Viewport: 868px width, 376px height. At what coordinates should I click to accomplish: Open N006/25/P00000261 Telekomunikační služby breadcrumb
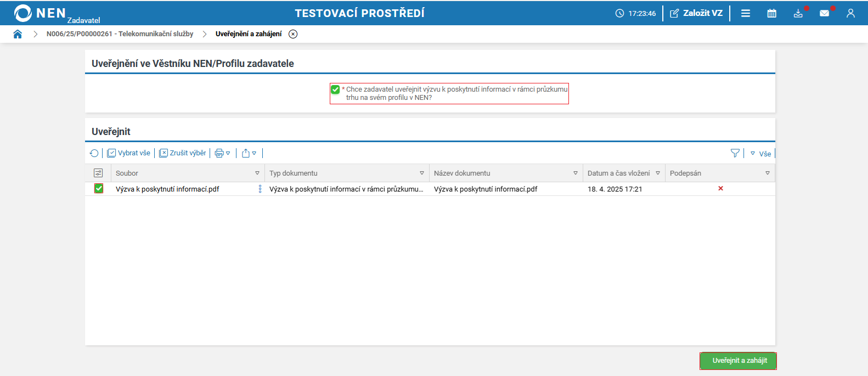tap(120, 34)
